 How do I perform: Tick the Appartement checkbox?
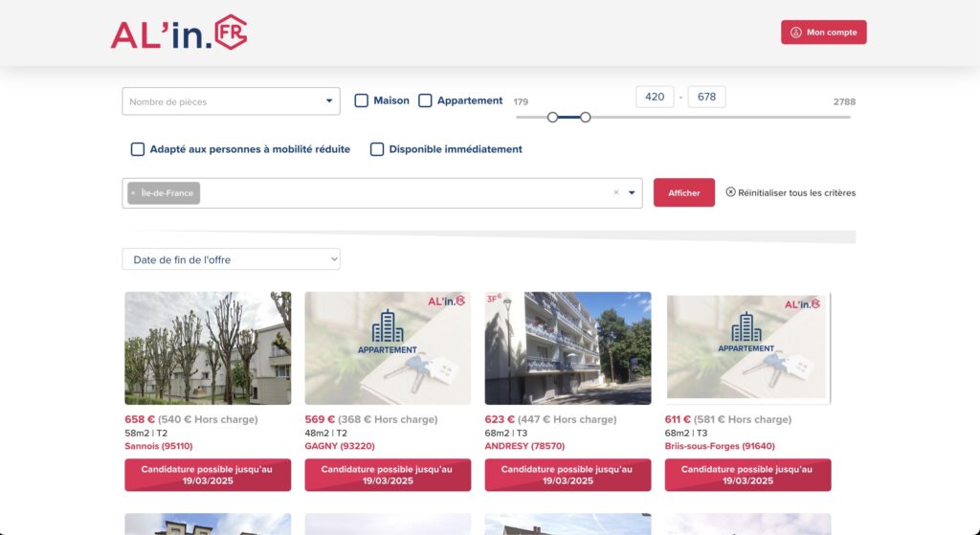coord(425,100)
